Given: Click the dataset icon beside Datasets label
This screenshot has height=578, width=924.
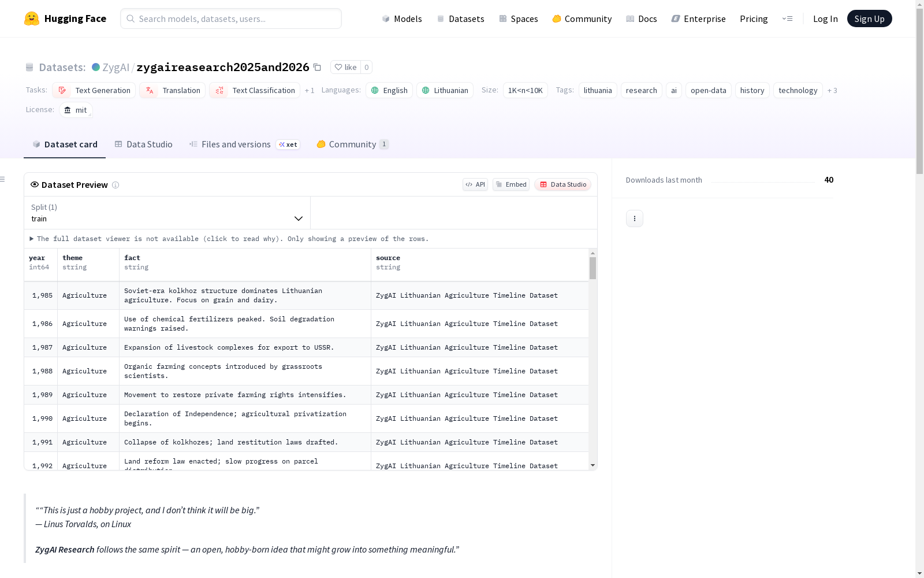Looking at the screenshot, I should pyautogui.click(x=29, y=67).
